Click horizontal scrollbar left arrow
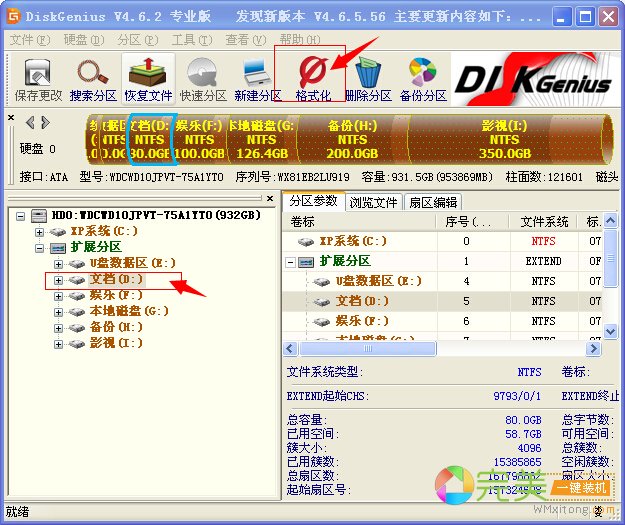 pyautogui.click(x=290, y=349)
